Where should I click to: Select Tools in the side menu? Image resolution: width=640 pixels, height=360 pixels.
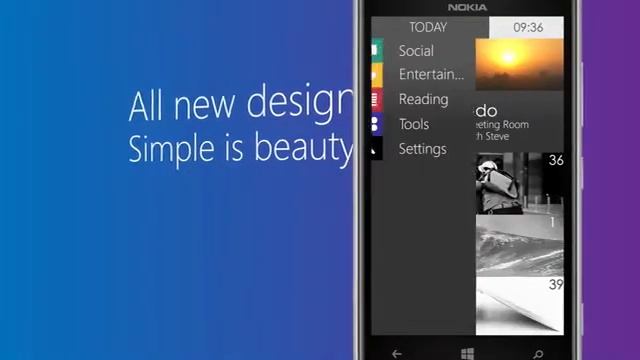pyautogui.click(x=414, y=124)
